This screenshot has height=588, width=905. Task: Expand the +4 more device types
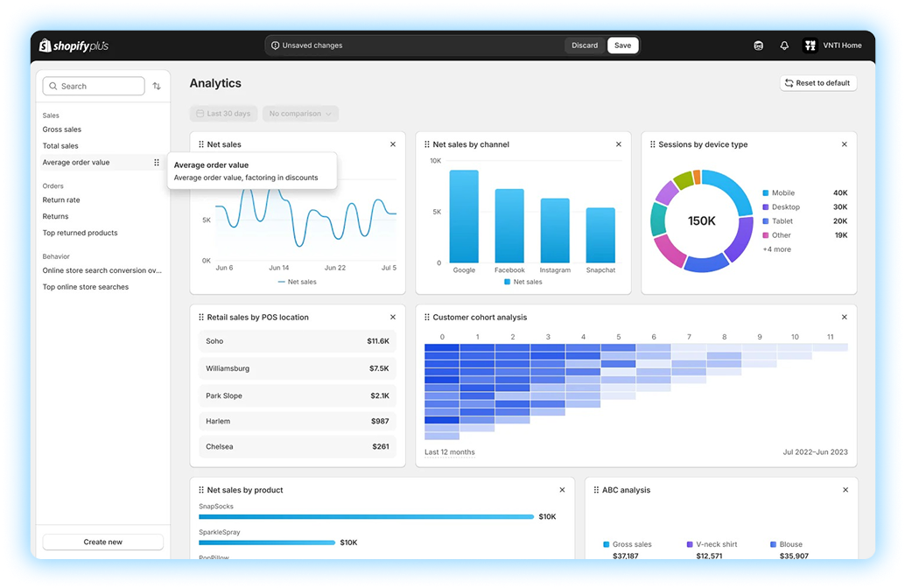pos(776,249)
